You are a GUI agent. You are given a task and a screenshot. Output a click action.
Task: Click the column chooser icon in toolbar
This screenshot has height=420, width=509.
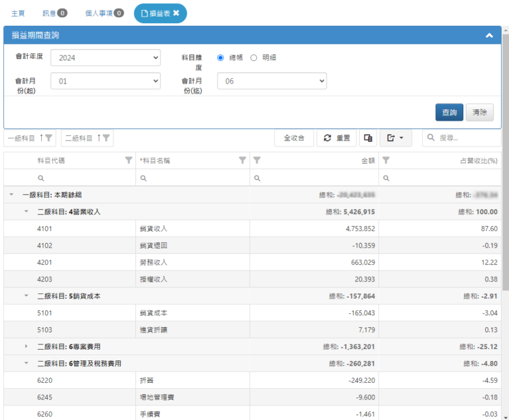click(368, 138)
